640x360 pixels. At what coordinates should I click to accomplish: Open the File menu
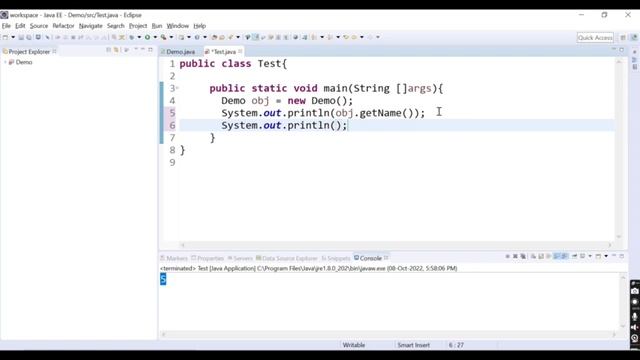click(6, 26)
